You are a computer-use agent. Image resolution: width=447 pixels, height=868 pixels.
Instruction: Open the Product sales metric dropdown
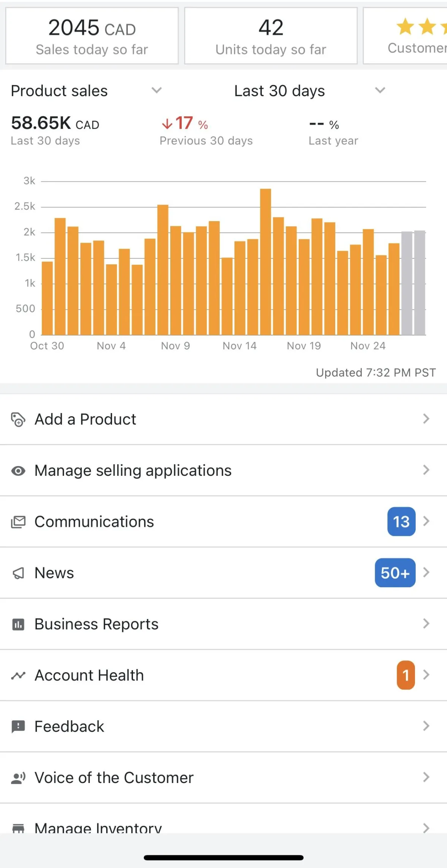point(156,91)
